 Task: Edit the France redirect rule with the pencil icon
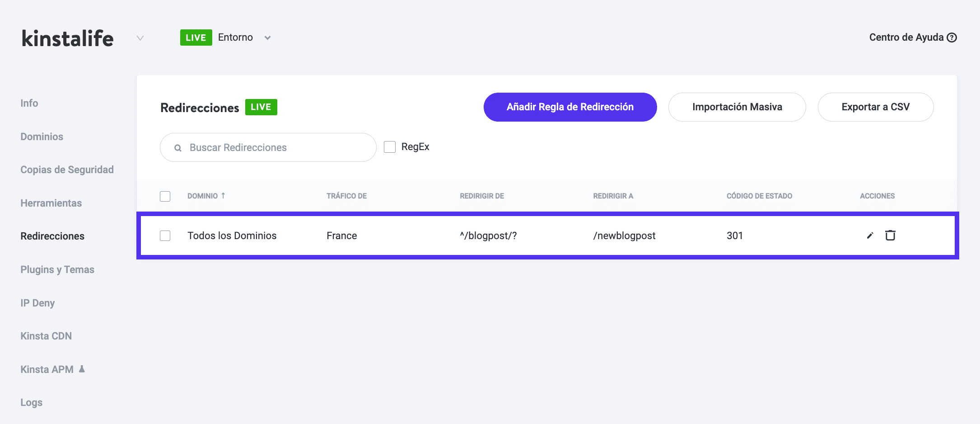click(x=869, y=235)
